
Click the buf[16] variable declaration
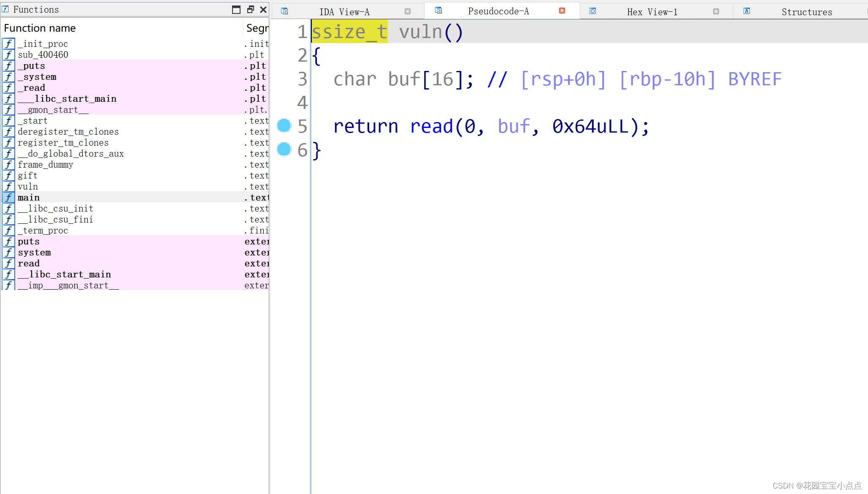(426, 79)
